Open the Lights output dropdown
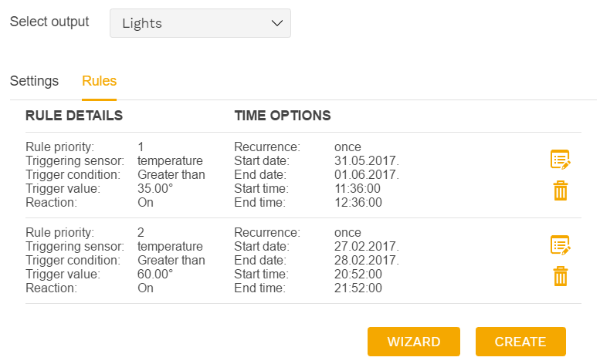This screenshot has width=600, height=364. tap(200, 23)
